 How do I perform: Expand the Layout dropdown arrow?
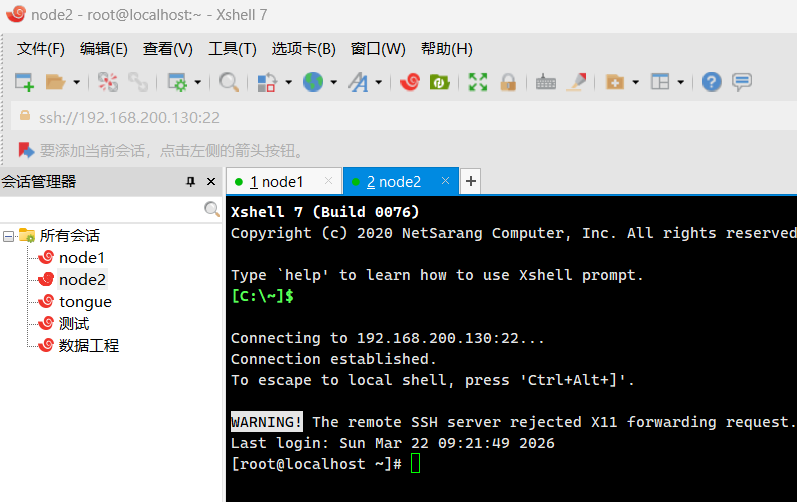tap(681, 82)
